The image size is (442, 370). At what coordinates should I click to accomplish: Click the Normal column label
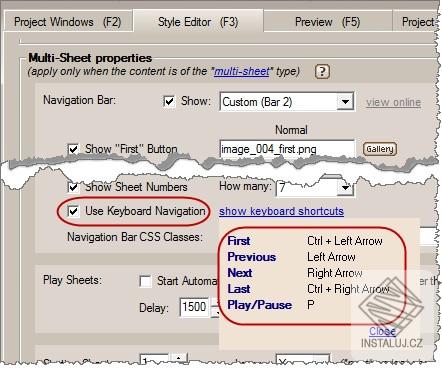tap(291, 130)
